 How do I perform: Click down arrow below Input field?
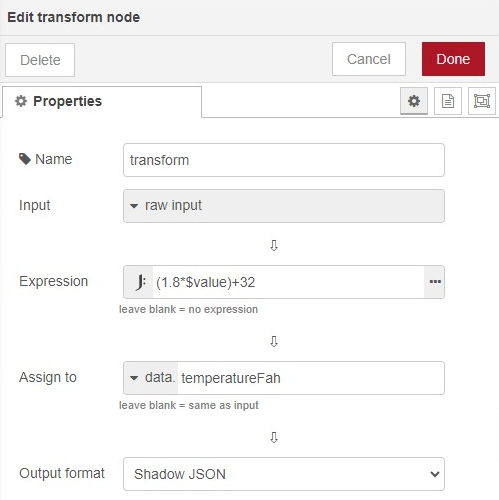274,245
